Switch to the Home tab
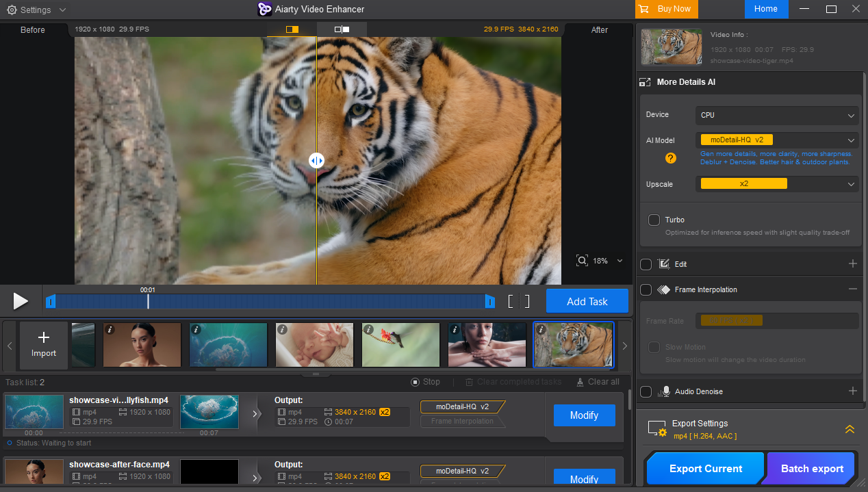 (766, 9)
